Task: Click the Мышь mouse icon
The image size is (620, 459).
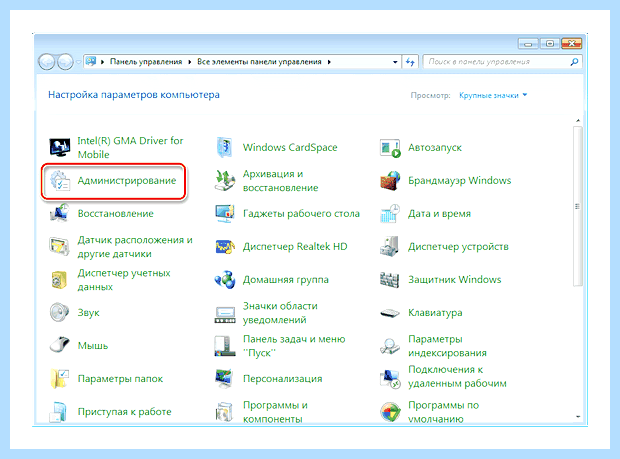Action: click(60, 346)
